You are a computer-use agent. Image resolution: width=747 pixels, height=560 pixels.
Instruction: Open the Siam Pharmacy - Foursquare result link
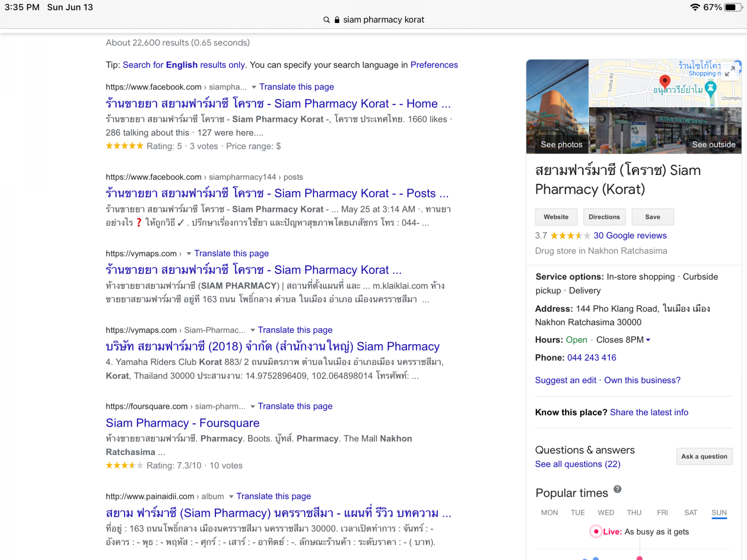pyautogui.click(x=182, y=423)
